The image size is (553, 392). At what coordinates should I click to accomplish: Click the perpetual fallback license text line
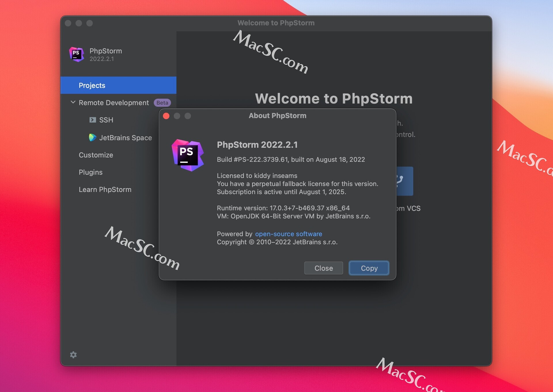298,184
